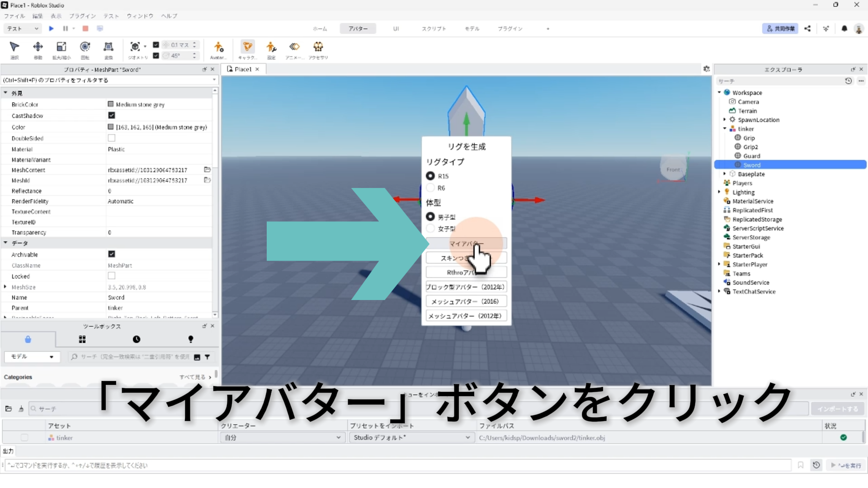Open the toolbox model category dropdown

pos(32,357)
